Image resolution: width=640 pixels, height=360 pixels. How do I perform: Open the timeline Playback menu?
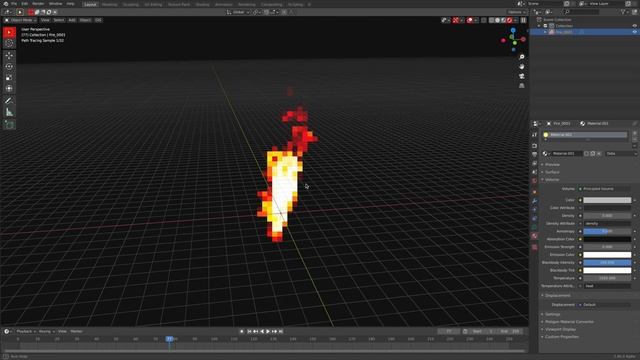click(x=26, y=331)
